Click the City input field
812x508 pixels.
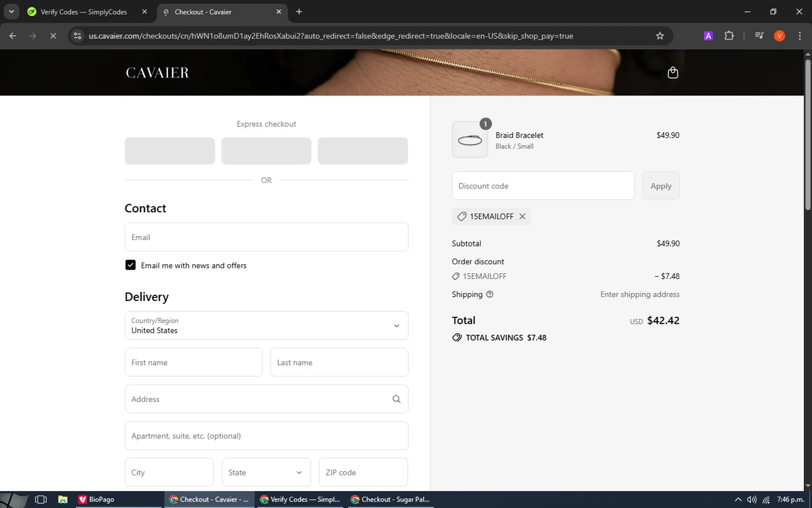(169, 472)
